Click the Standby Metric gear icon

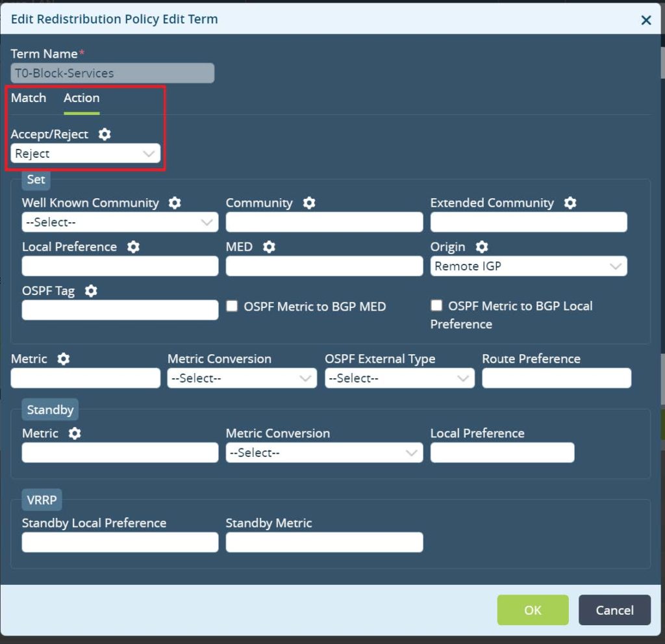click(x=74, y=433)
